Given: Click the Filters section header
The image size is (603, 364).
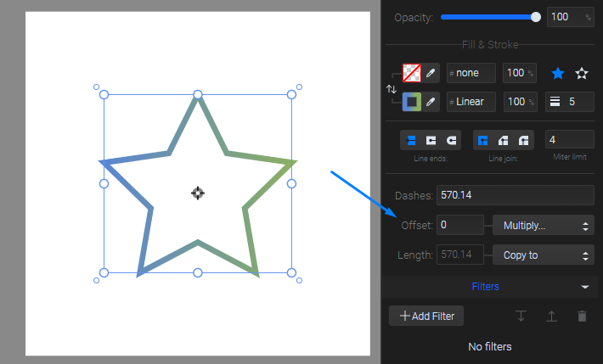Looking at the screenshot, I should (x=489, y=287).
